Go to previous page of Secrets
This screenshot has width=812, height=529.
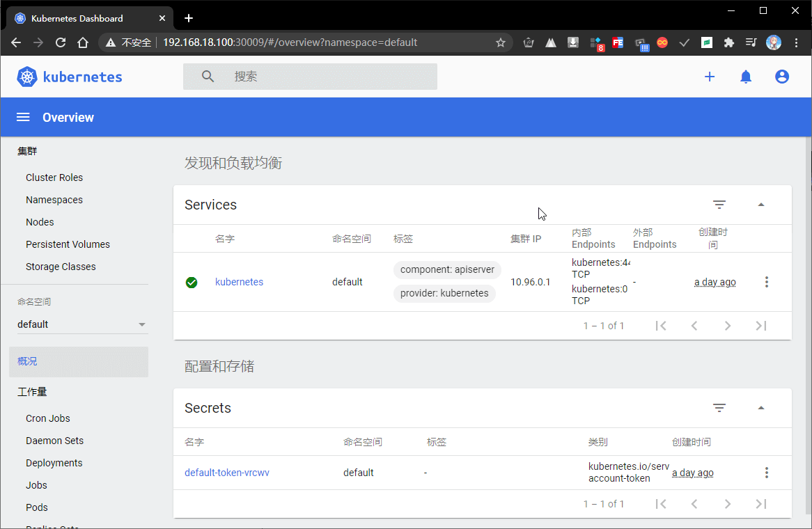pos(694,504)
